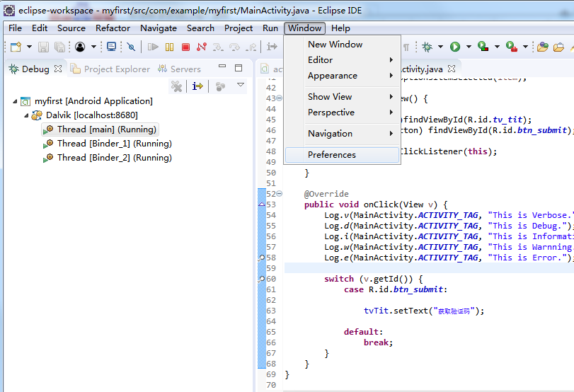Open the Refactor menu

pyautogui.click(x=113, y=28)
